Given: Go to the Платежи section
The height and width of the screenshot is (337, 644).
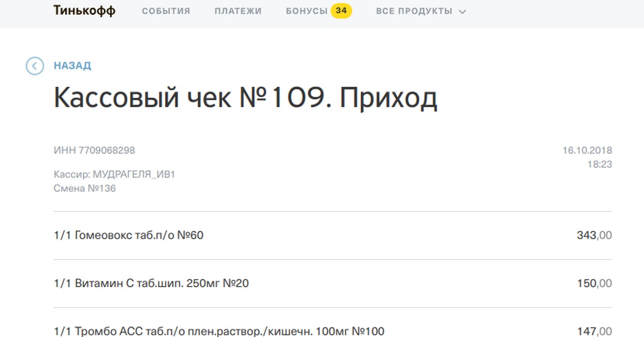Looking at the screenshot, I should (238, 11).
